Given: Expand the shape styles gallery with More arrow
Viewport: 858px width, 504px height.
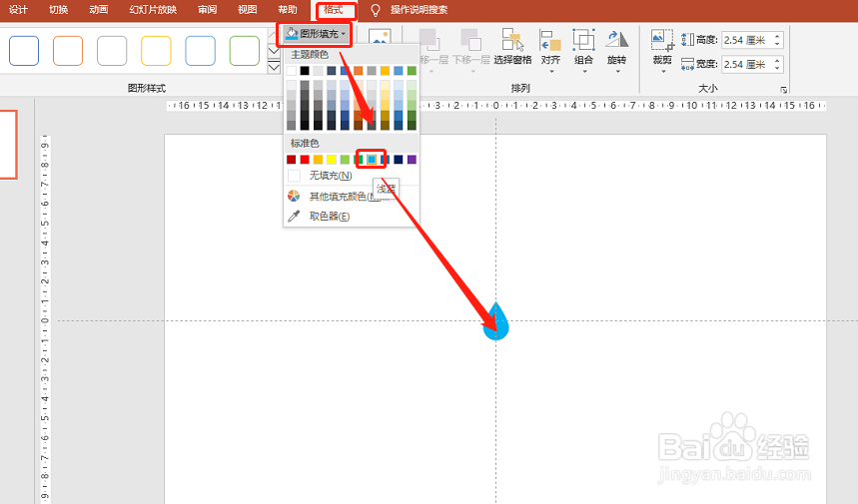Looking at the screenshot, I should pyautogui.click(x=274, y=67).
